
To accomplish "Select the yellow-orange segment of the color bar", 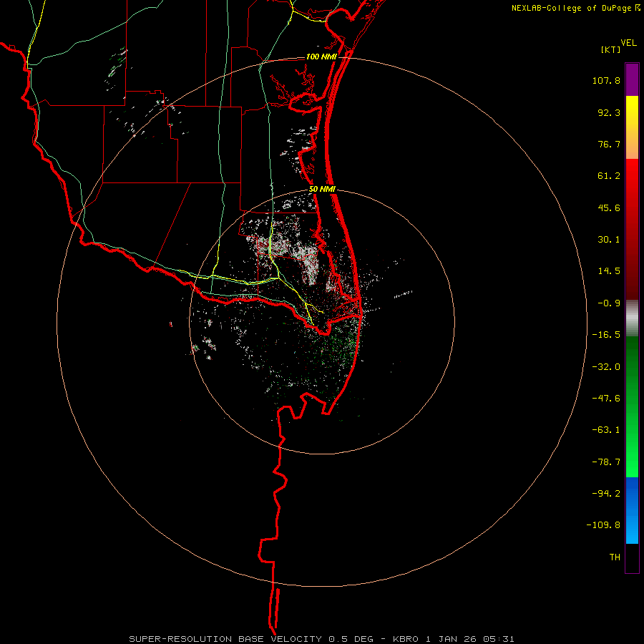I will [x=632, y=127].
